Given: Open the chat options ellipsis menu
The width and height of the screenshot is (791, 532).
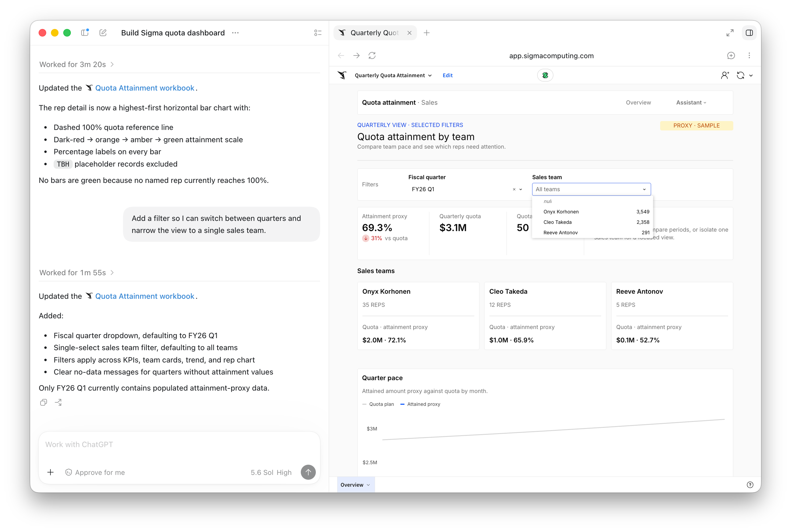Looking at the screenshot, I should coord(235,33).
